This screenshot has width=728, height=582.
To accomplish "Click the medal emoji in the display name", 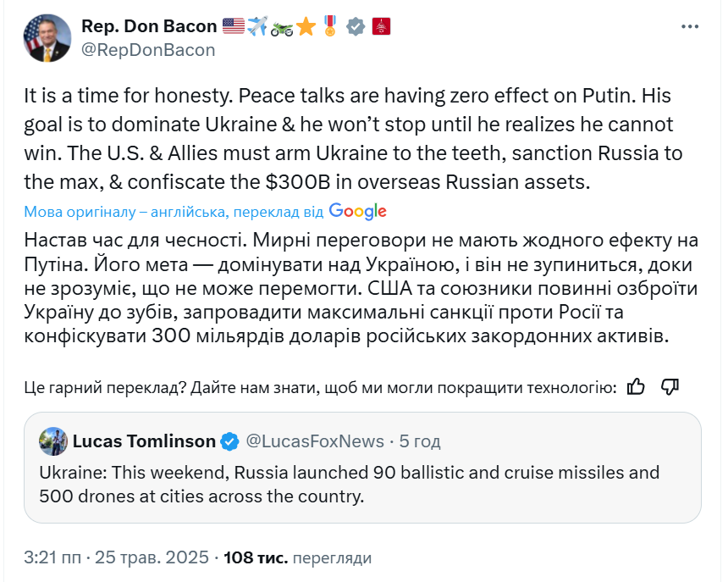I will (x=330, y=27).
